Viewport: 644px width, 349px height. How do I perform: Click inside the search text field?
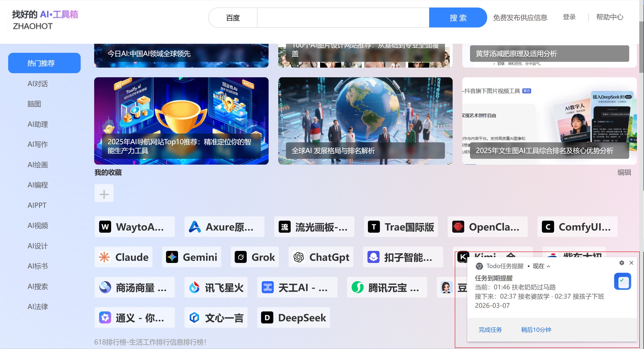343,18
